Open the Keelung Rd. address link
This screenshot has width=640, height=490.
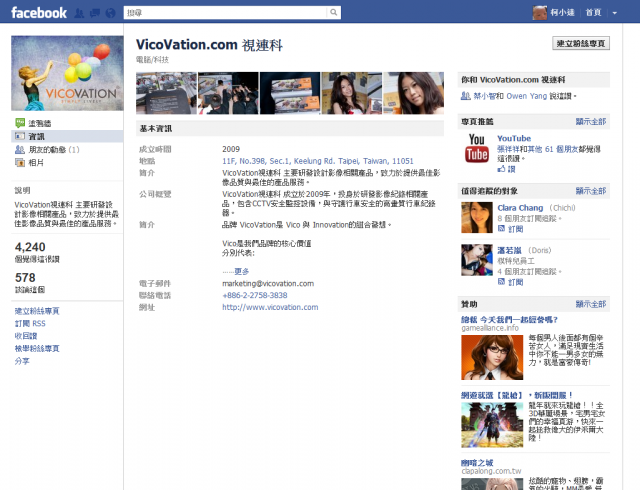(x=318, y=161)
